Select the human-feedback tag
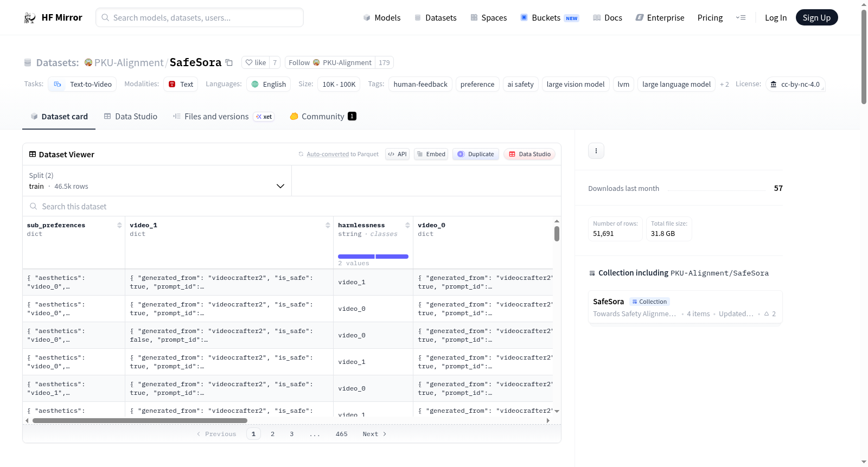 pyautogui.click(x=420, y=85)
